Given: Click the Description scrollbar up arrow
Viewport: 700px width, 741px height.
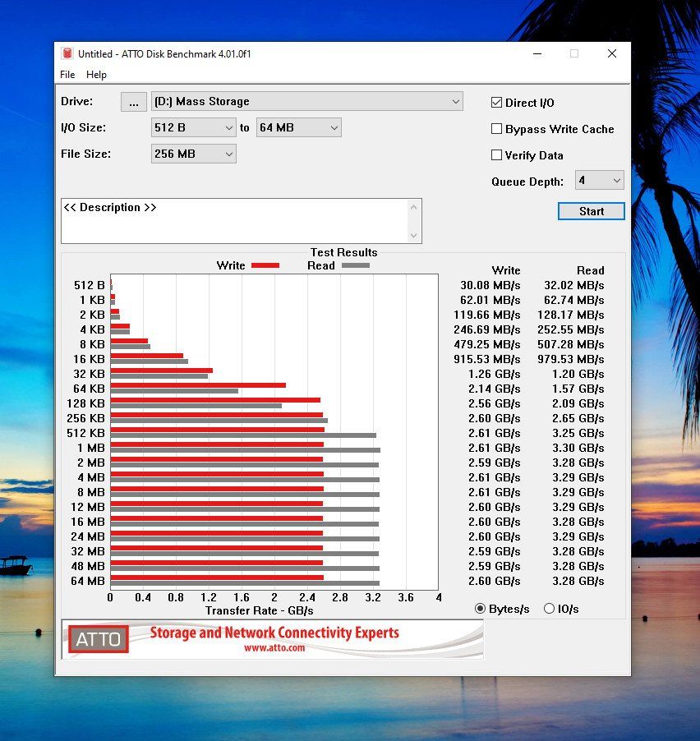Looking at the screenshot, I should pos(413,207).
